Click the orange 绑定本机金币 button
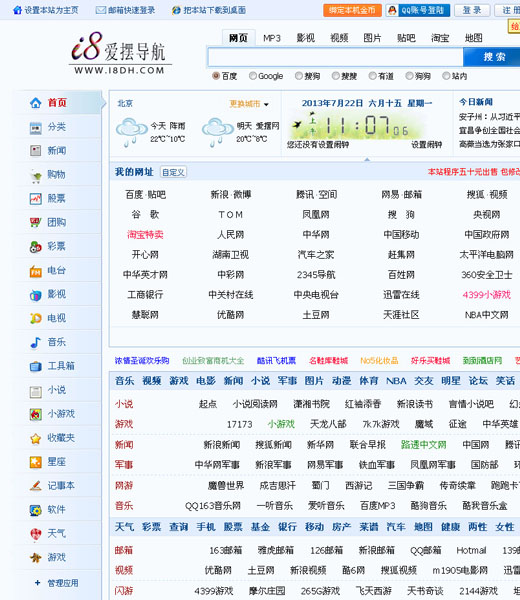This screenshot has width=520, height=600. pyautogui.click(x=352, y=10)
